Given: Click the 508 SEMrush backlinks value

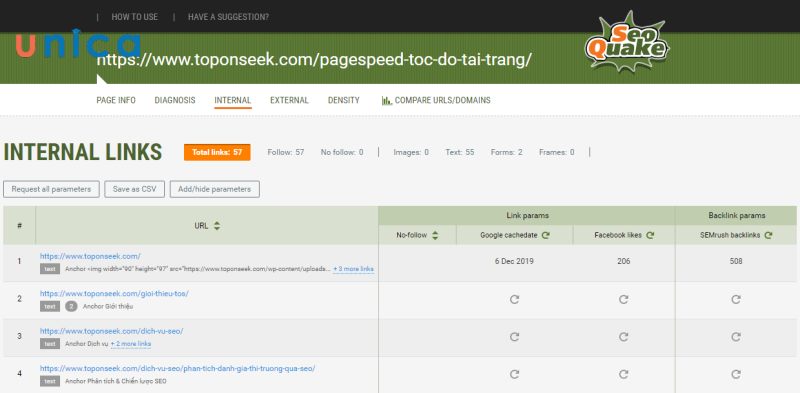Looking at the screenshot, I should [x=736, y=261].
